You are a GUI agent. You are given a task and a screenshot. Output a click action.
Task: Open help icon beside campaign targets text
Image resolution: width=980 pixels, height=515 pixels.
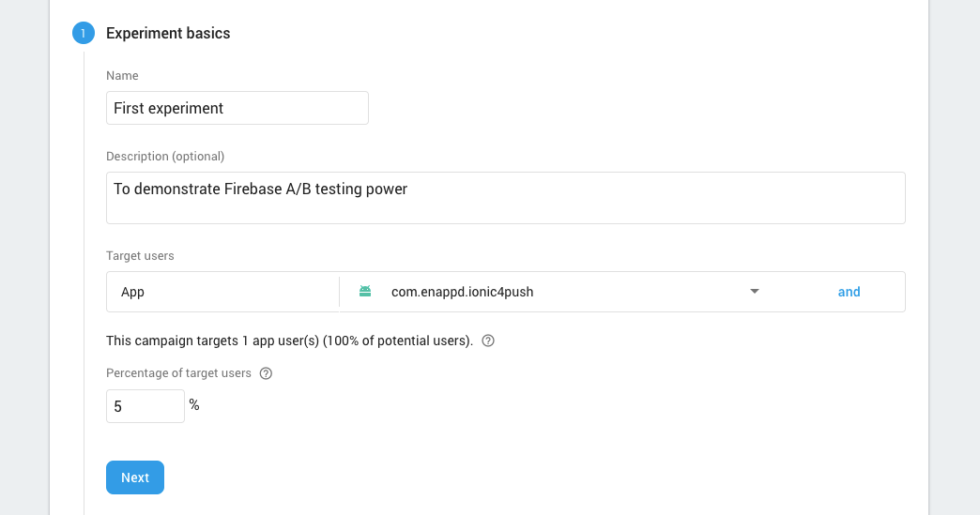(x=488, y=341)
